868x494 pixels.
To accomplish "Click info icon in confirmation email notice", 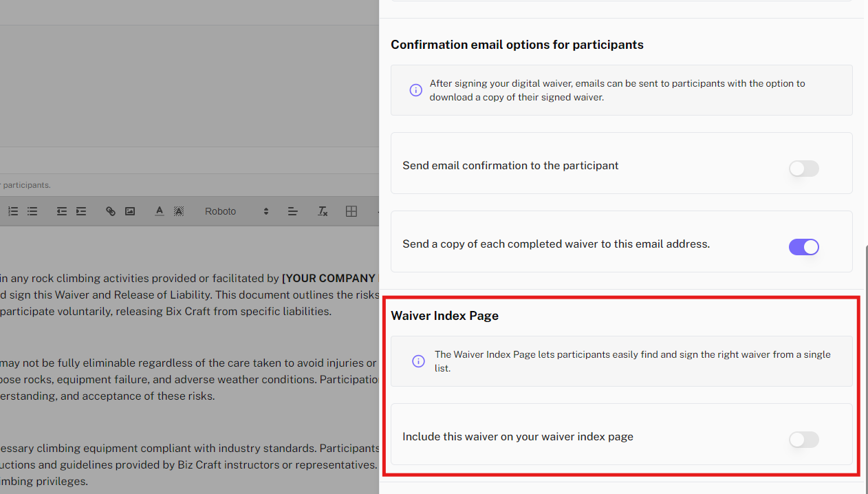I will pyautogui.click(x=415, y=90).
